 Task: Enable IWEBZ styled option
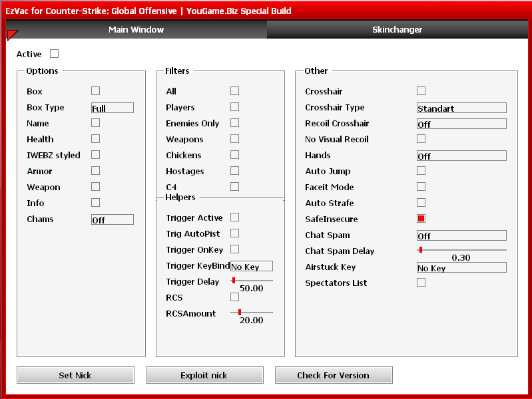tap(96, 154)
